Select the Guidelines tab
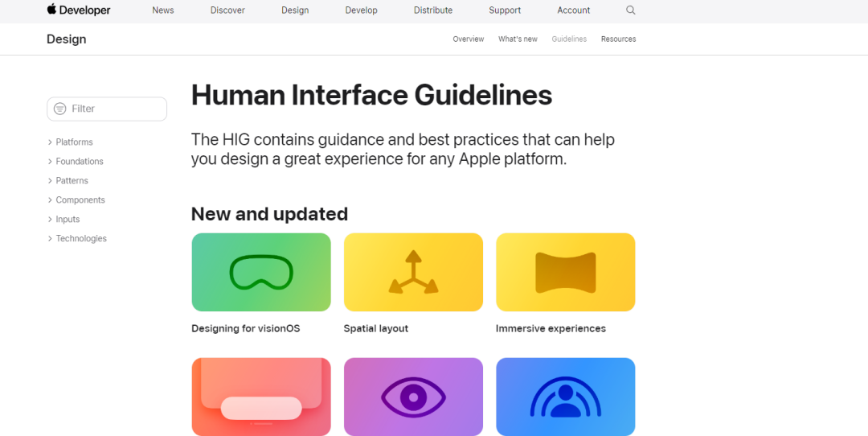This screenshot has width=868, height=436. (569, 39)
